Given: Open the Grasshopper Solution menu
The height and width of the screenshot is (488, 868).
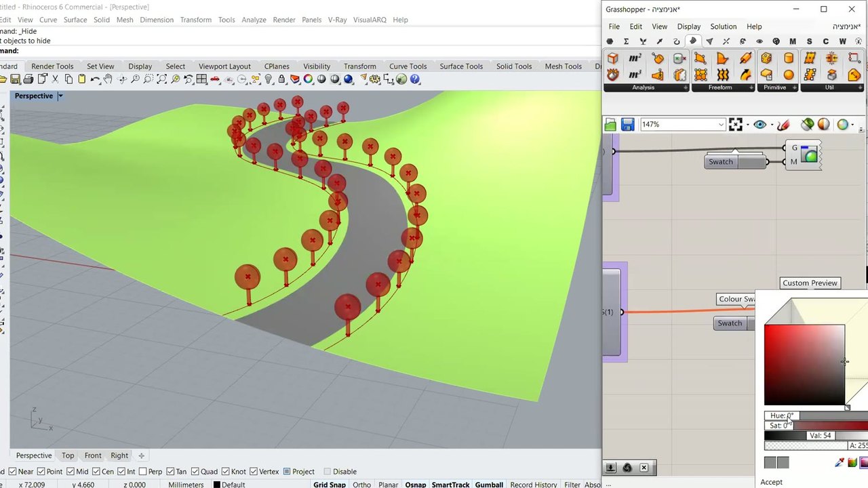Looking at the screenshot, I should [x=723, y=26].
